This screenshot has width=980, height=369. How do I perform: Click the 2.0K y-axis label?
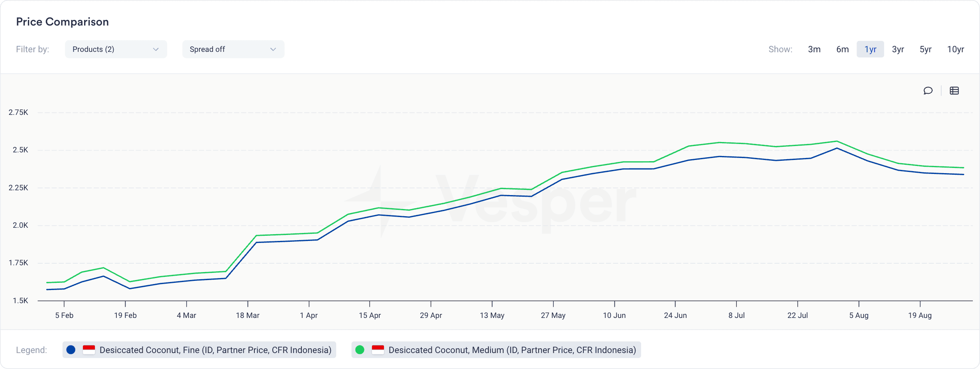20,225
